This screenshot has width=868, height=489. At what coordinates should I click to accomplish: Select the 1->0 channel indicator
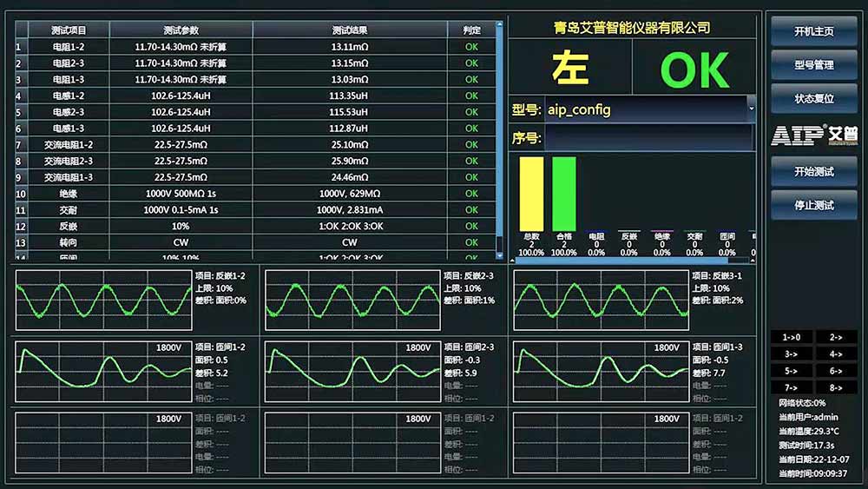click(x=791, y=337)
